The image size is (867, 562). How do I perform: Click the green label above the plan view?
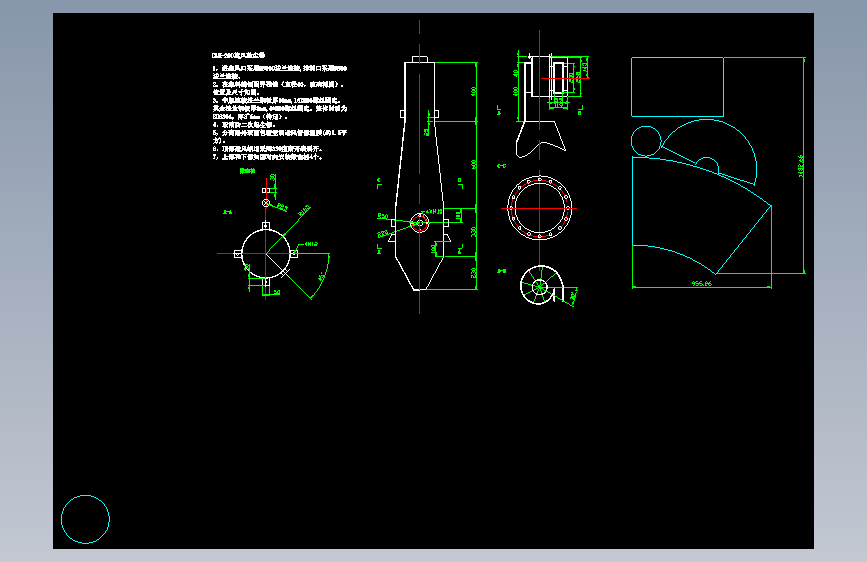click(247, 171)
